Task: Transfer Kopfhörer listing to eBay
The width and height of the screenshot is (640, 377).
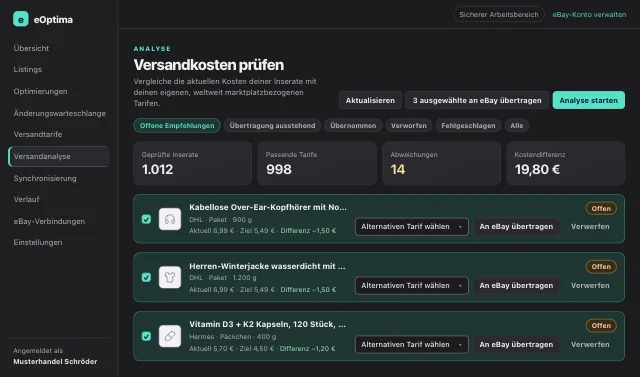Action: (516, 226)
